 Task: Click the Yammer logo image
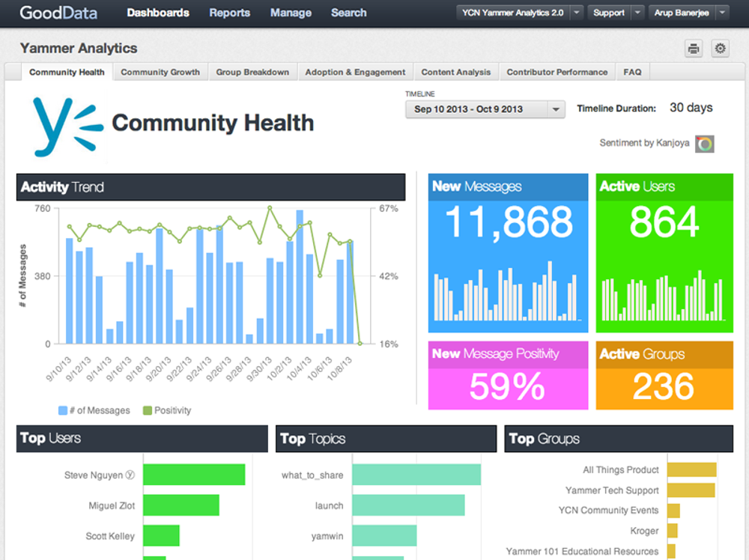pos(67,127)
